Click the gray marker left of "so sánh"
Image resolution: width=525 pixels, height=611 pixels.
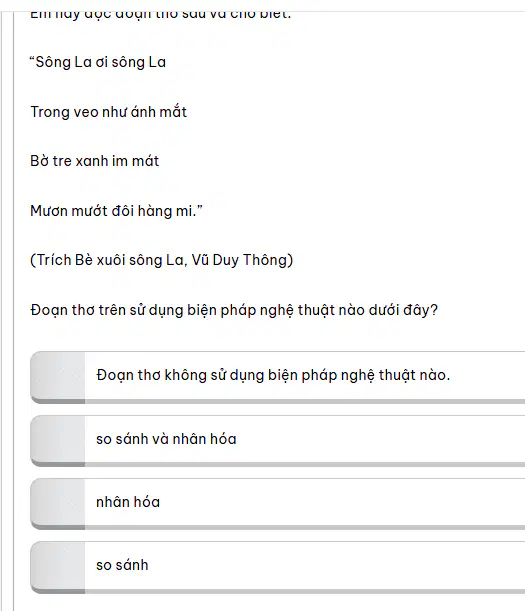coord(58,565)
